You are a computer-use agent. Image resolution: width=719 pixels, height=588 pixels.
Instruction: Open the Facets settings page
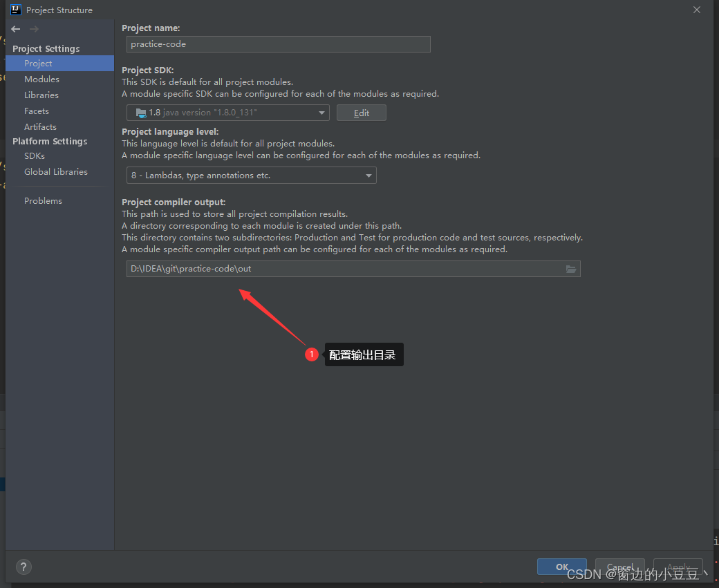[x=37, y=111]
